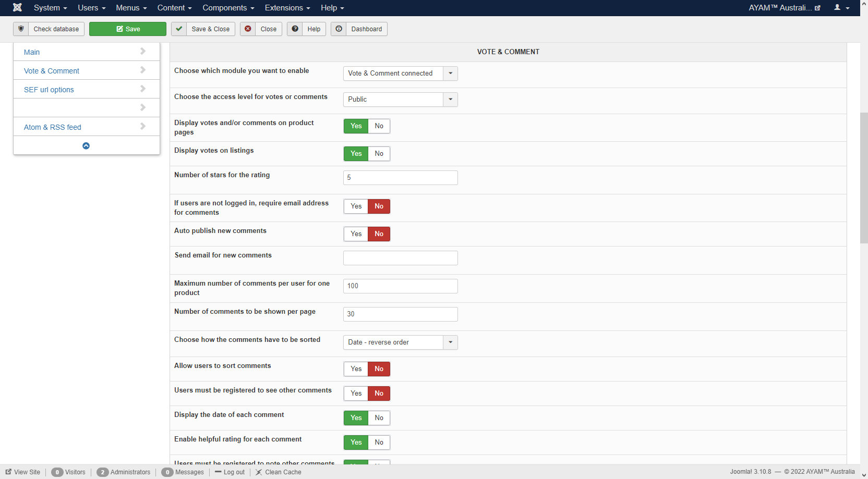Screen dimensions: 868x479
Task: Click the Dashboard clock icon
Action: click(x=339, y=29)
